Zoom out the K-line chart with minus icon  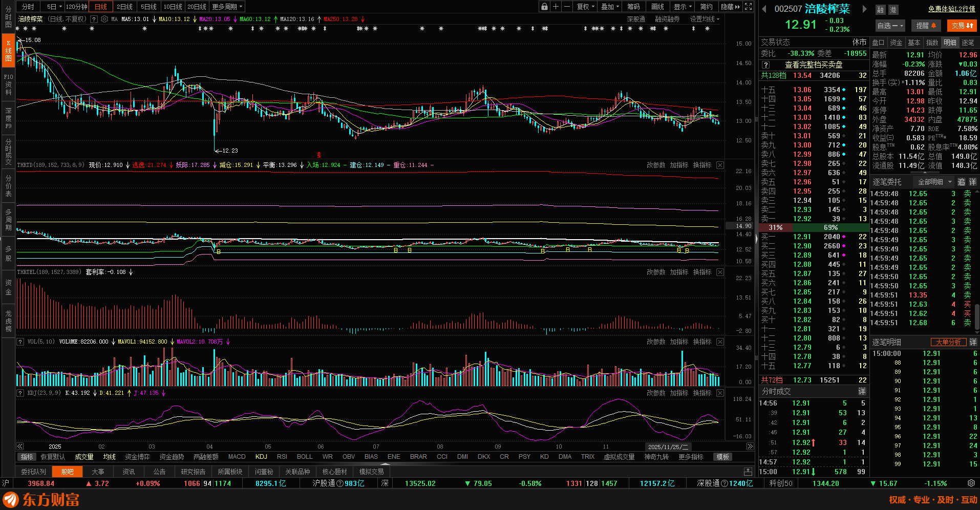(567, 7)
